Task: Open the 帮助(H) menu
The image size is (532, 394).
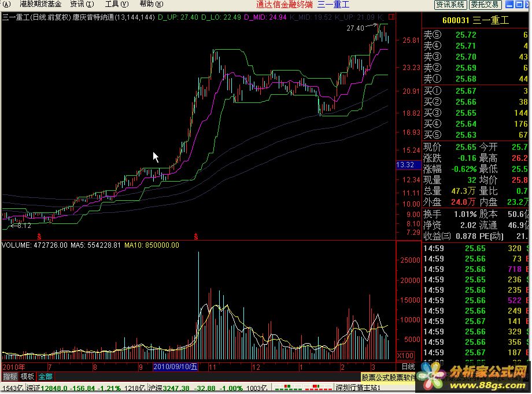Action: [x=152, y=5]
